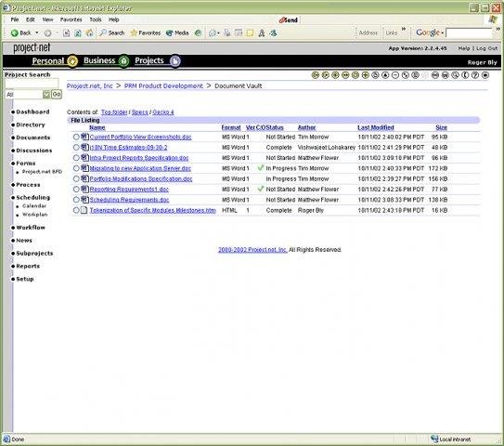Open the Media toolbar button
Screen dimensions: 504x446
tap(177, 33)
